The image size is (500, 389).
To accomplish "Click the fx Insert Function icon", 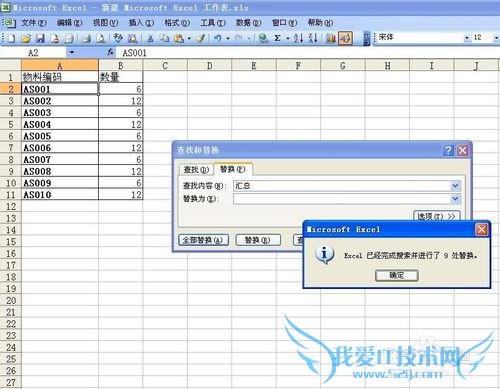I will [x=110, y=52].
